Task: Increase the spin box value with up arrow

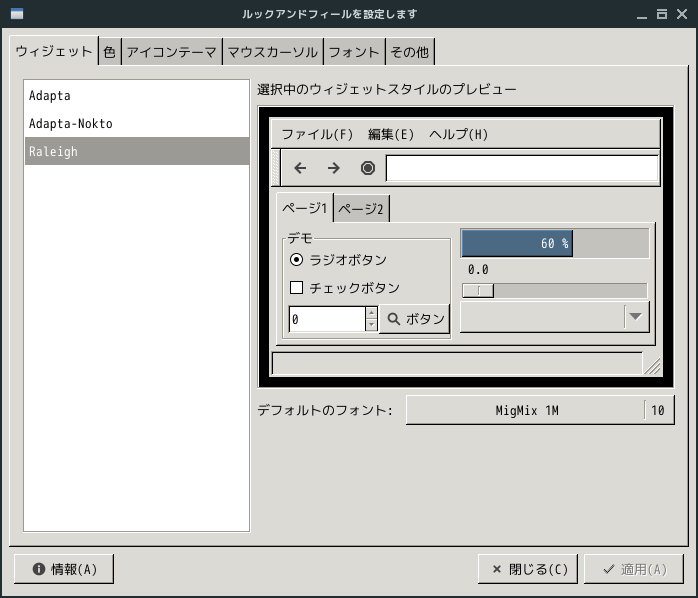Action: 371,313
